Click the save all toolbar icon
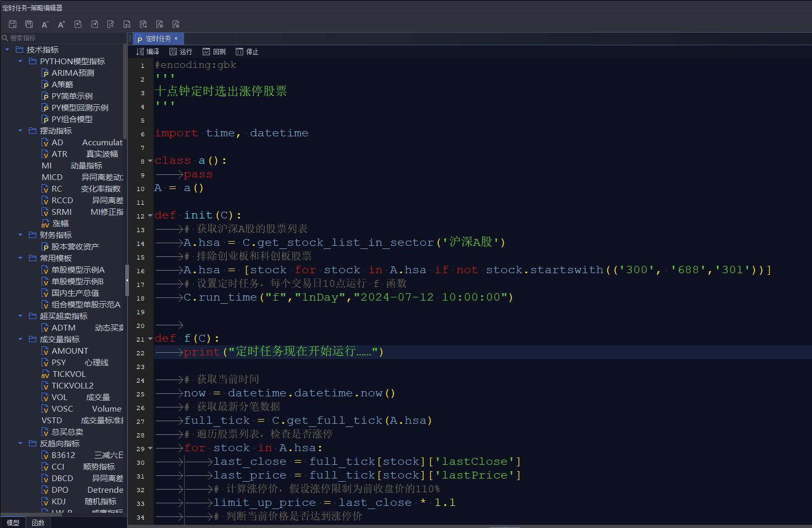 click(29, 24)
